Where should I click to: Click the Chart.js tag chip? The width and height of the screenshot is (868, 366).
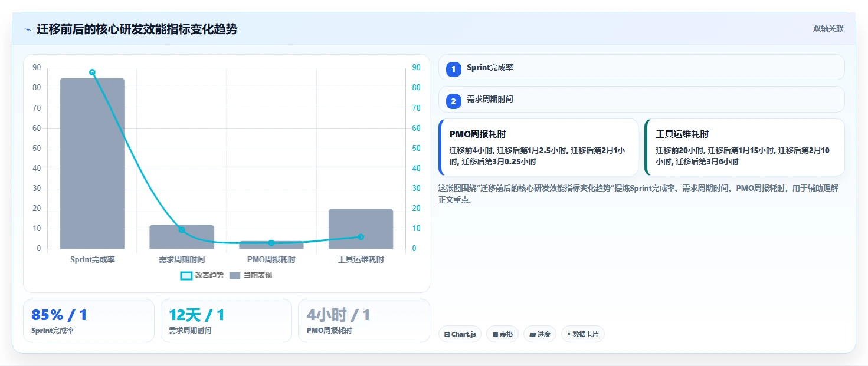[460, 334]
